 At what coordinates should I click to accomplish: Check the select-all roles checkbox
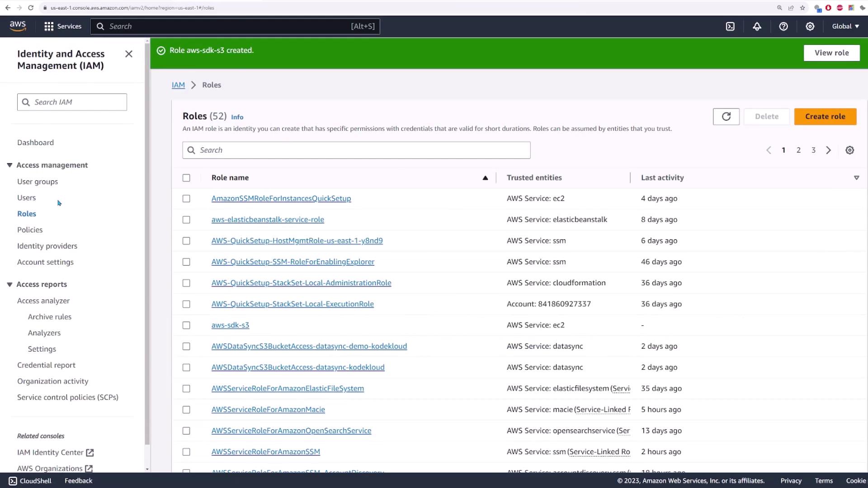(x=186, y=178)
